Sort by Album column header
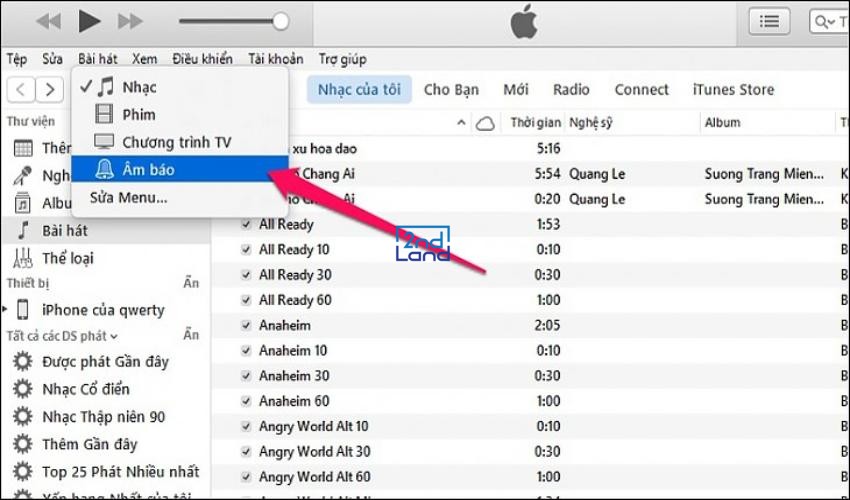850x500 pixels. click(722, 123)
